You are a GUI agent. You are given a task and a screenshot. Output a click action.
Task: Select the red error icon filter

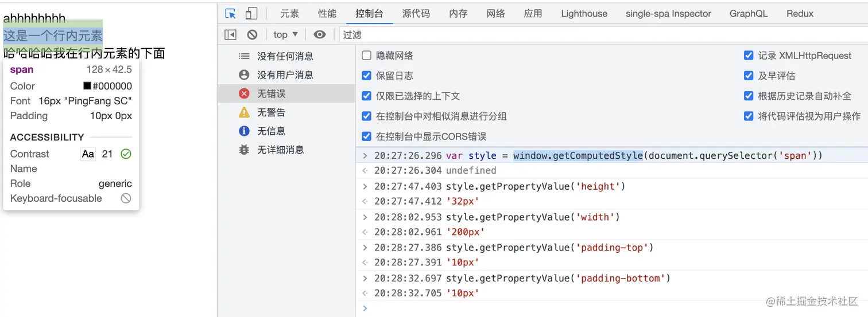click(245, 93)
